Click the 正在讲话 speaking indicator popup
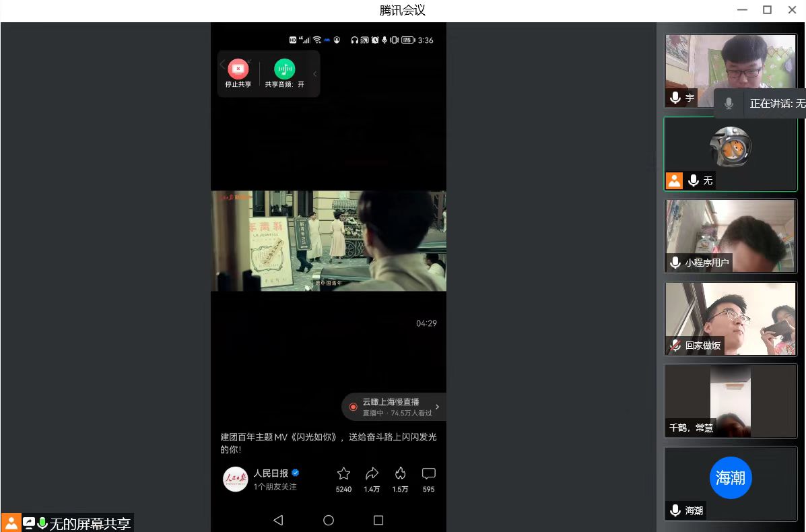Viewport: 806px width, 532px height. click(761, 104)
